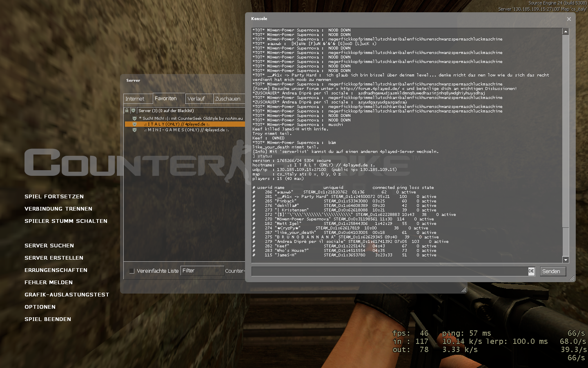
Task: Click the forum.4played.de URL line in console
Action: coord(385,89)
